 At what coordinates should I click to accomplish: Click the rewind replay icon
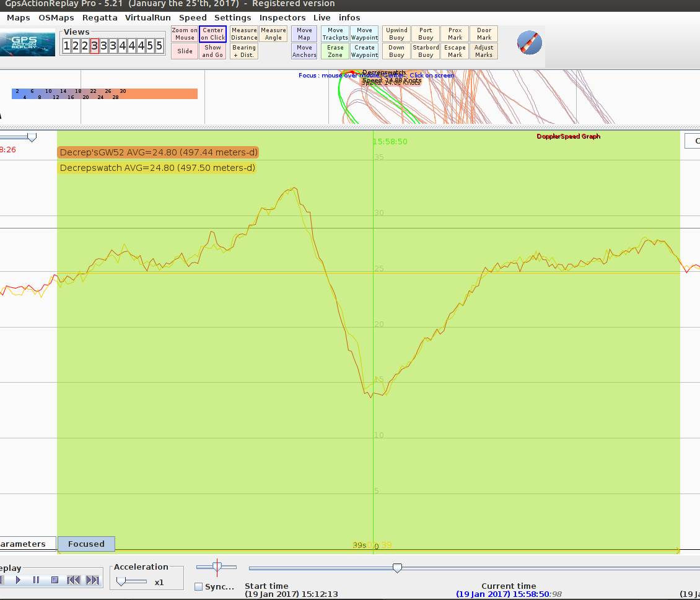pyautogui.click(x=74, y=580)
